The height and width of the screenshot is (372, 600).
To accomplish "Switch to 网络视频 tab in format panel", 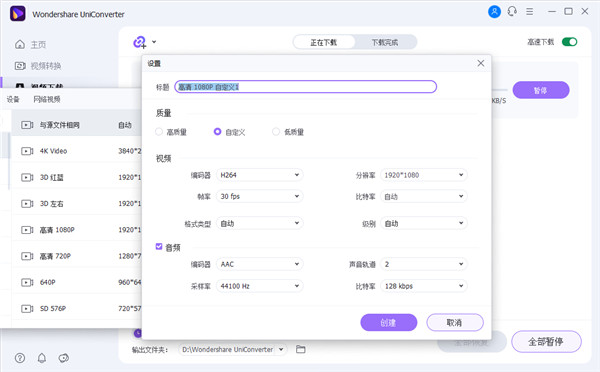I will pos(47,100).
